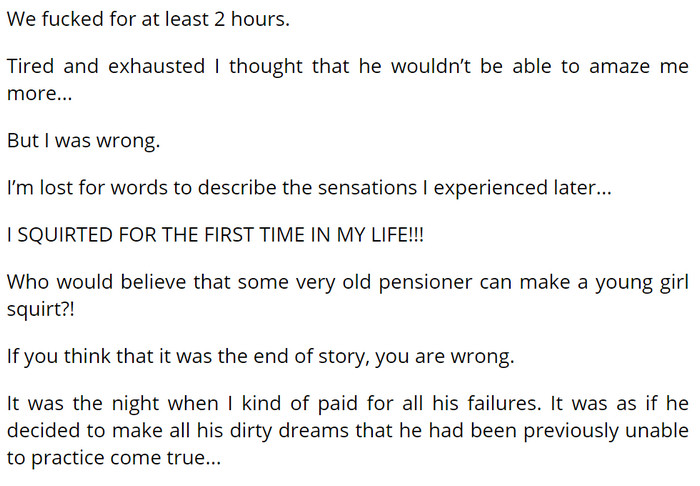This screenshot has height=486, width=700.
Task: Select the word "exhausted" in second paragraph
Action: [156, 66]
